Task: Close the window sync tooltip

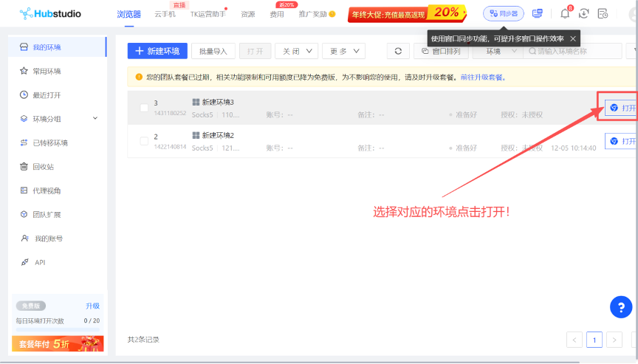Action: [x=573, y=38]
